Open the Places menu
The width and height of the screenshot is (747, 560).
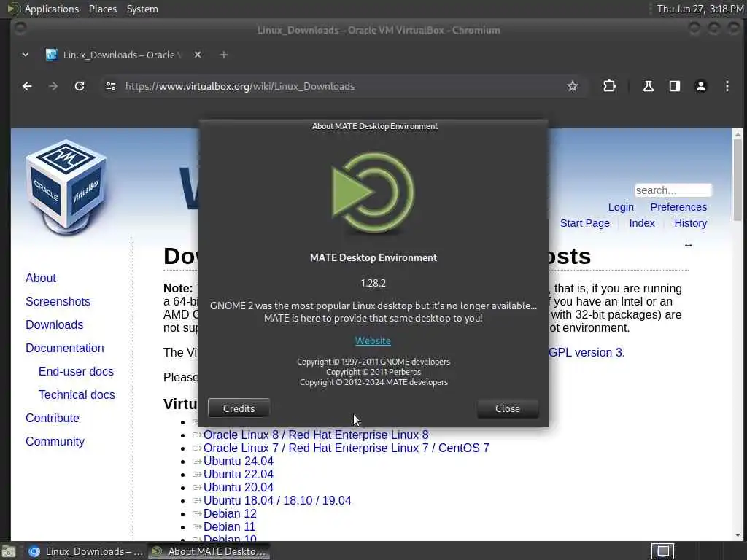click(x=103, y=9)
